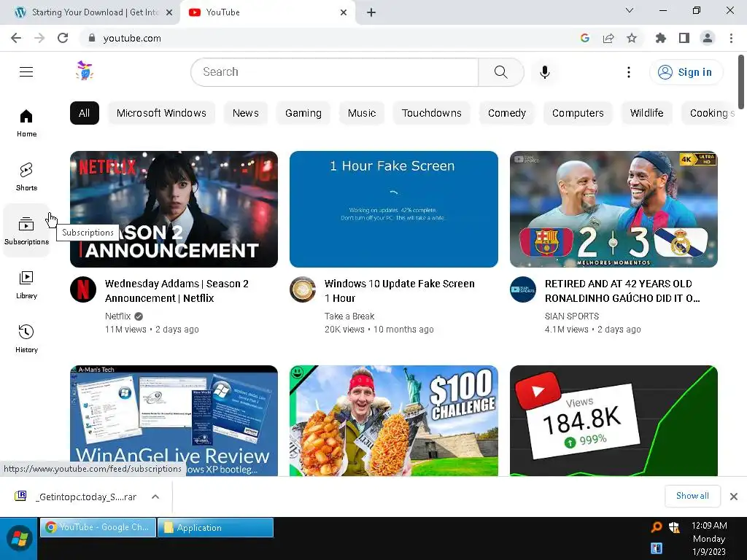This screenshot has width=747, height=560.
Task: Close the Starting Your Download tab
Action: (x=169, y=12)
